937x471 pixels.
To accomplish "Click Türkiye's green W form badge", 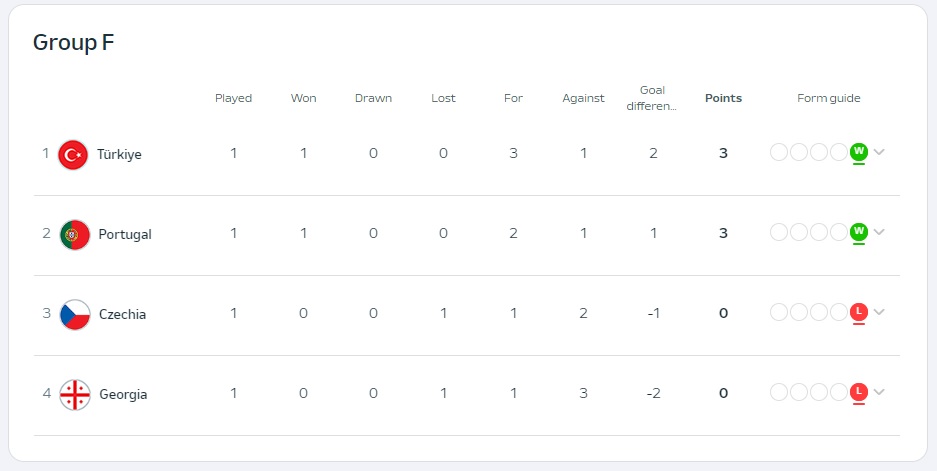I will coord(859,152).
